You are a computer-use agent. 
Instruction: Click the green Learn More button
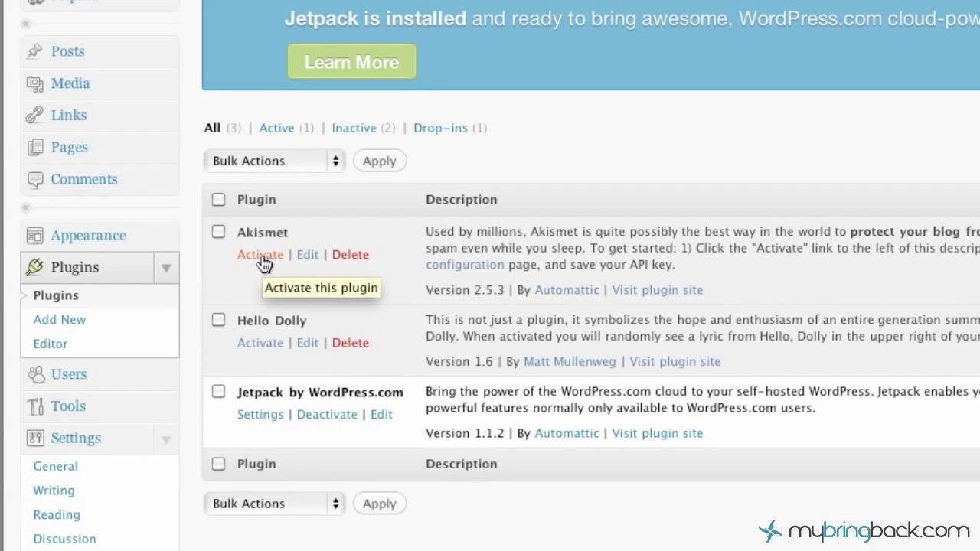(352, 62)
